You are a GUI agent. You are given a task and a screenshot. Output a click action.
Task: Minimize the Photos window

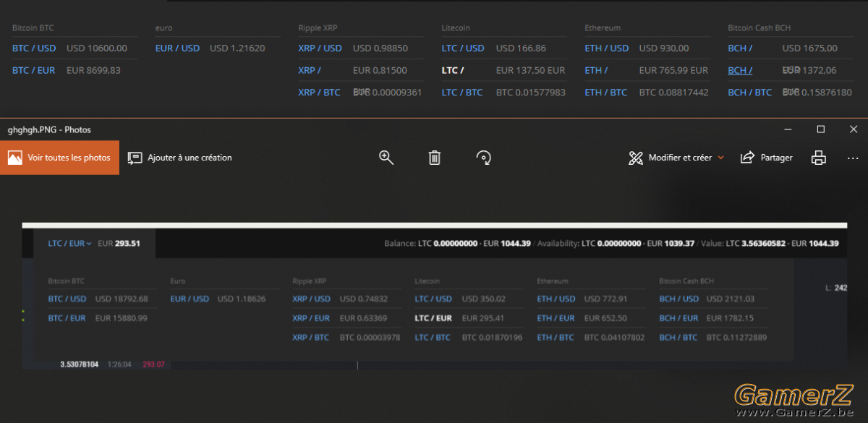coord(787,129)
